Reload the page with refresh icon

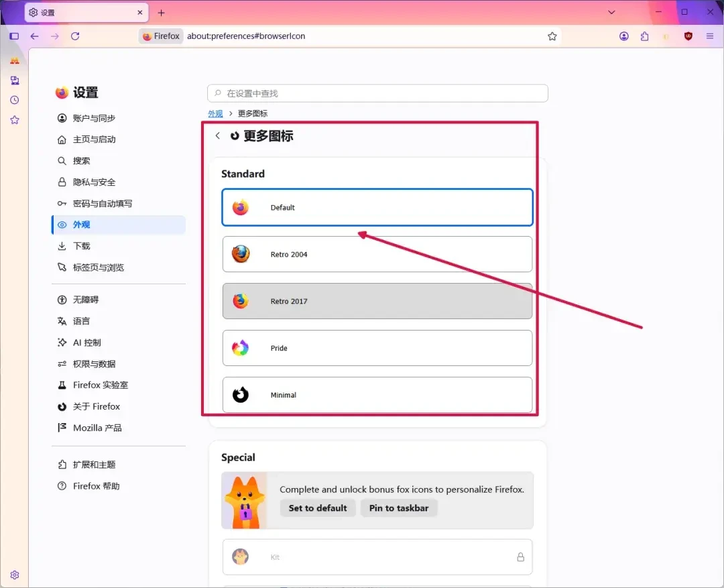(75, 36)
